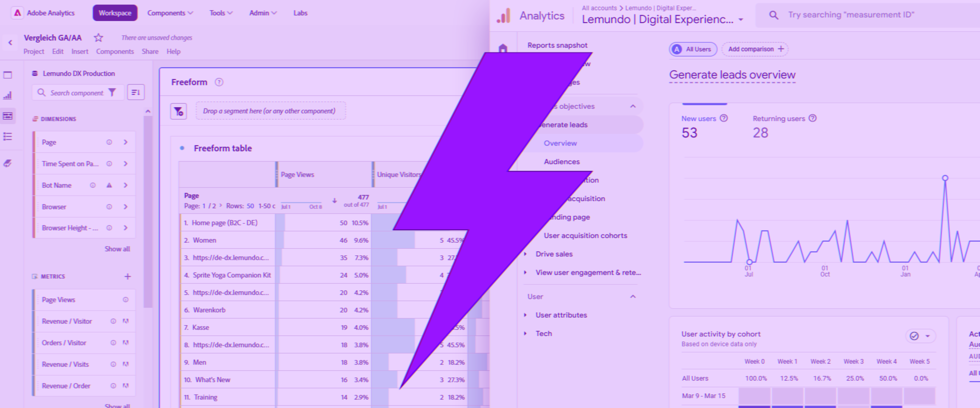Open the Insert menu
This screenshot has height=408, width=980.
(80, 51)
